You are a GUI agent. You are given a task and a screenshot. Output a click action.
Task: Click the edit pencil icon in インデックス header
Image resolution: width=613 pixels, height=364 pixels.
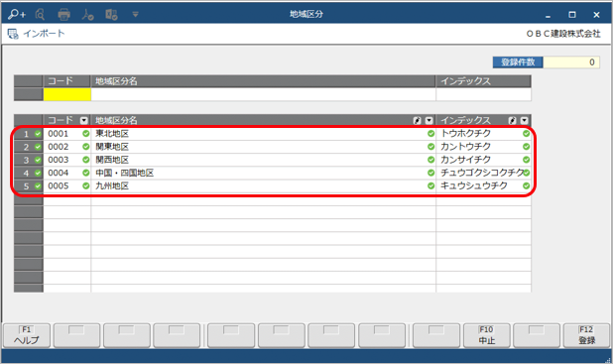[x=513, y=120]
